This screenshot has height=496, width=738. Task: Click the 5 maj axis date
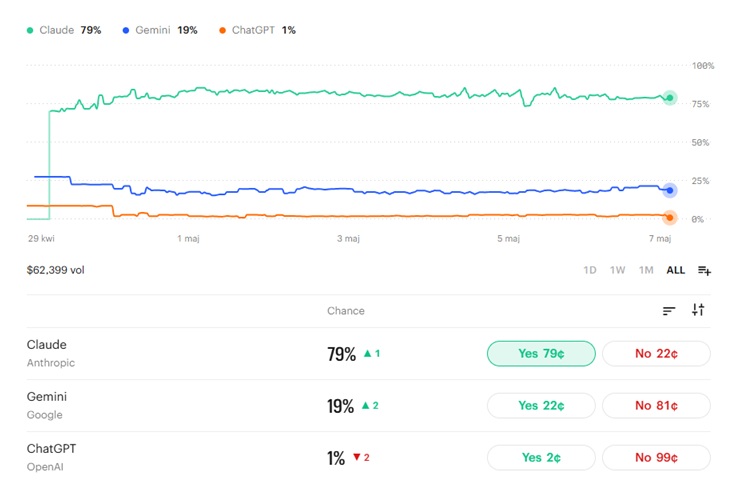[x=508, y=239]
